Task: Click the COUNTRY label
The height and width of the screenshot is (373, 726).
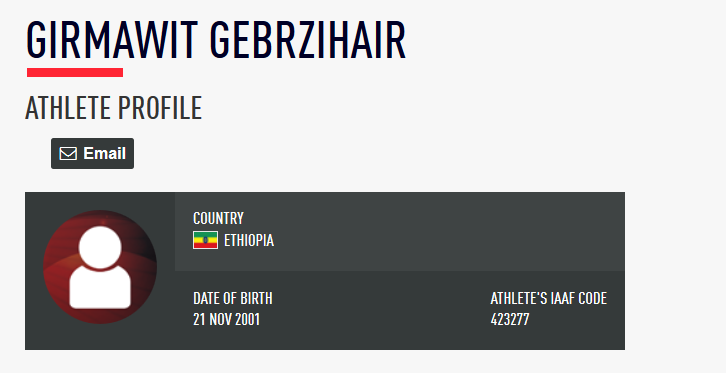Action: click(x=218, y=218)
